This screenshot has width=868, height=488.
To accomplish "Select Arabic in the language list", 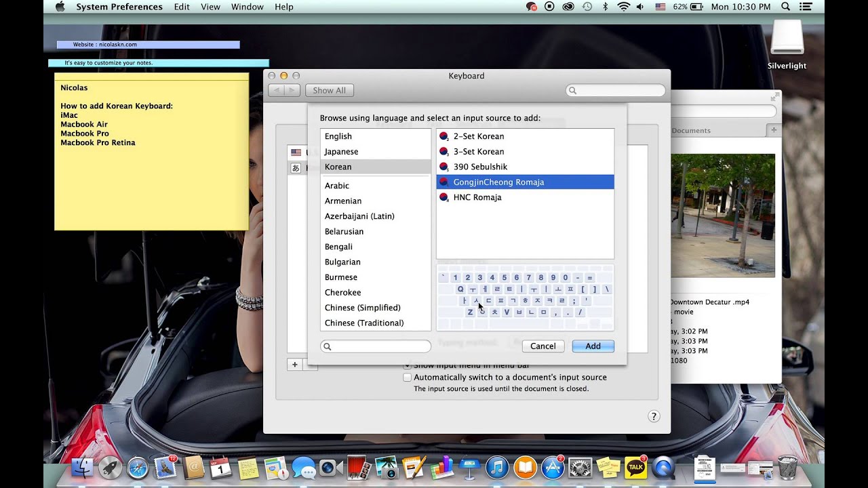I will [x=376, y=186].
